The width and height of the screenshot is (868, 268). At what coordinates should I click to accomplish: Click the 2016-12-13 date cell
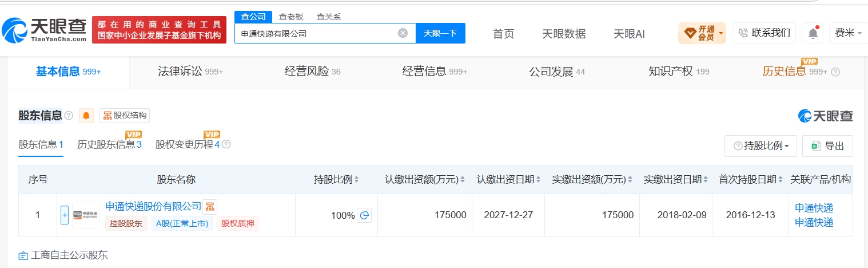[x=751, y=215]
